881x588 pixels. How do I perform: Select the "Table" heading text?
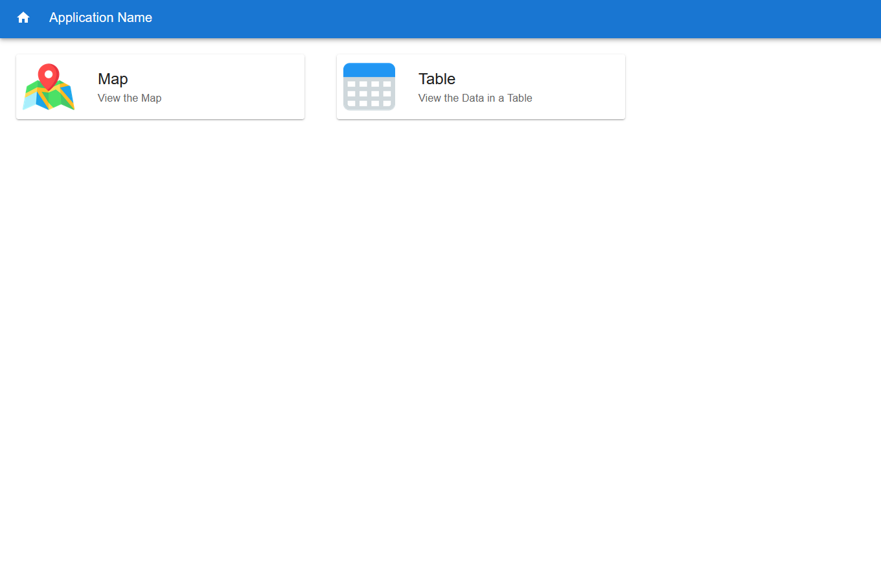coord(437,79)
